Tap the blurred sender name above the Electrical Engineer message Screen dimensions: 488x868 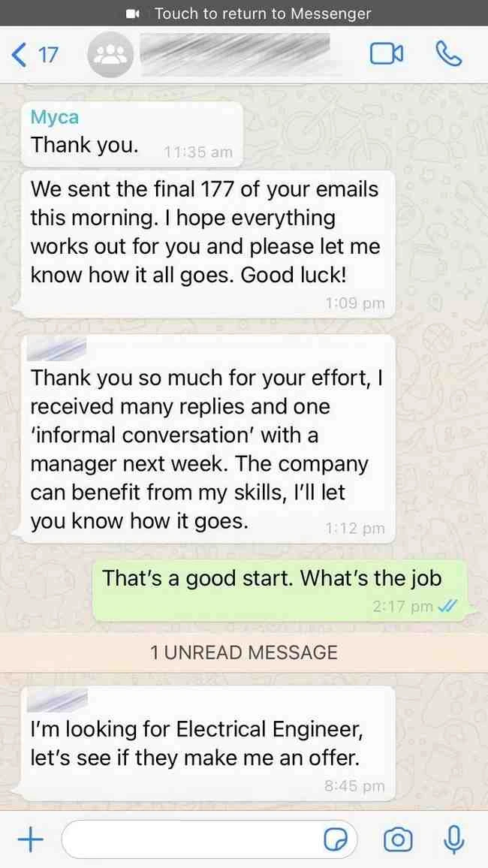57,701
